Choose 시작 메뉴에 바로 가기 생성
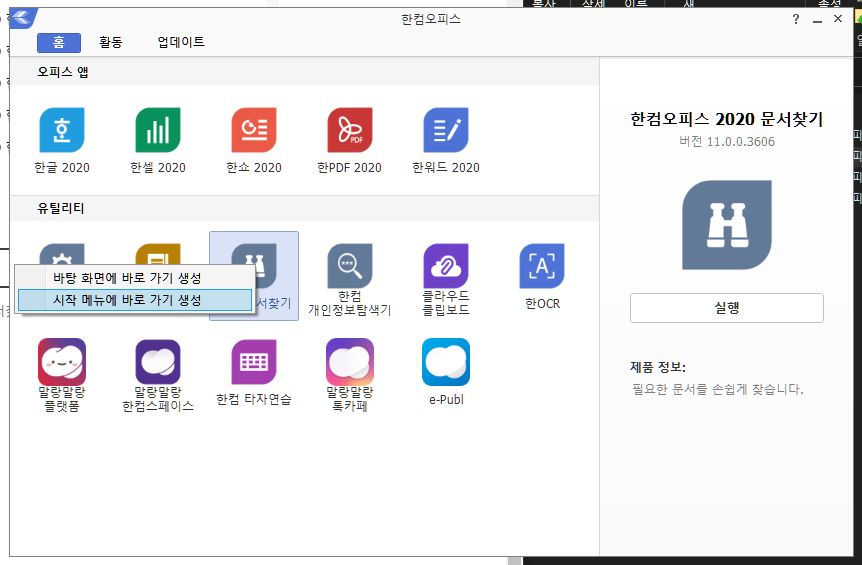862x565 pixels. [x=135, y=300]
